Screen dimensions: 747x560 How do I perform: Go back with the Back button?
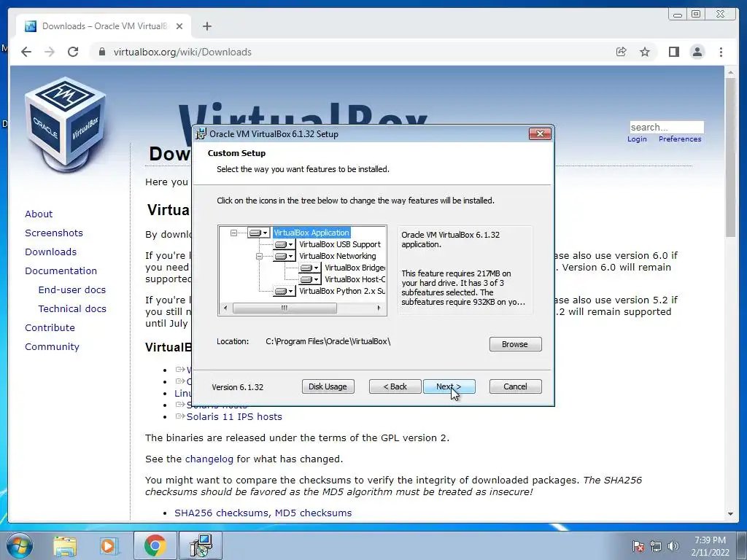tap(395, 386)
